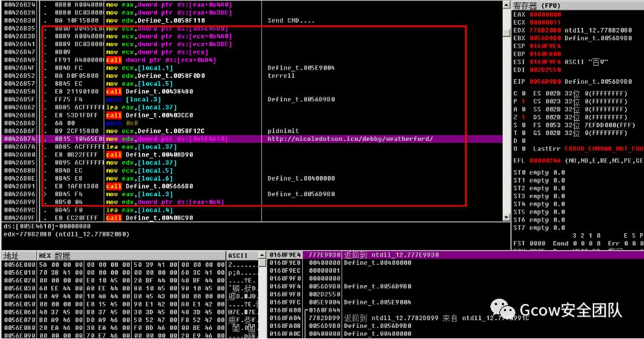Select the EDI register value 002D2550
Viewport: 644px width, 339px height.
[x=545, y=70]
